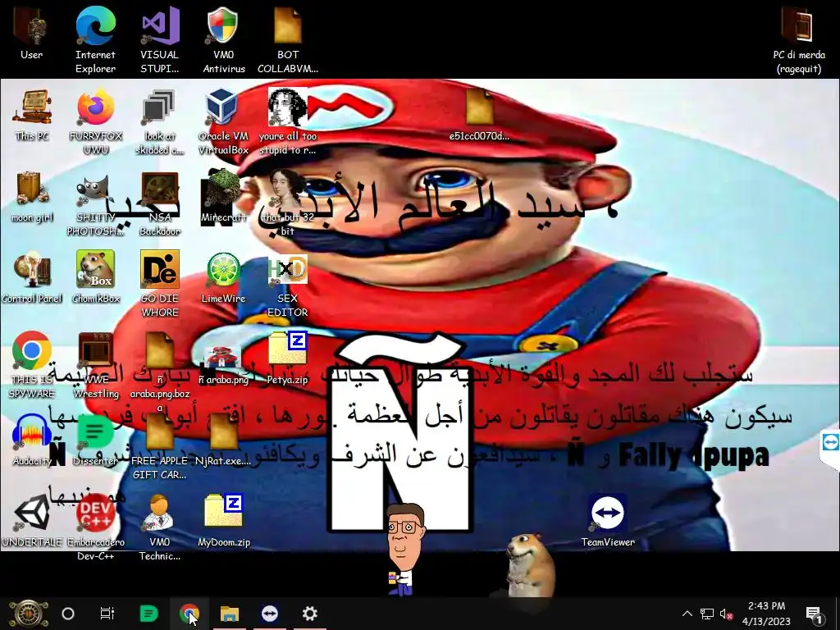Viewport: 840px width, 630px height.
Task: Open File Explorer from taskbar
Action: click(230, 614)
